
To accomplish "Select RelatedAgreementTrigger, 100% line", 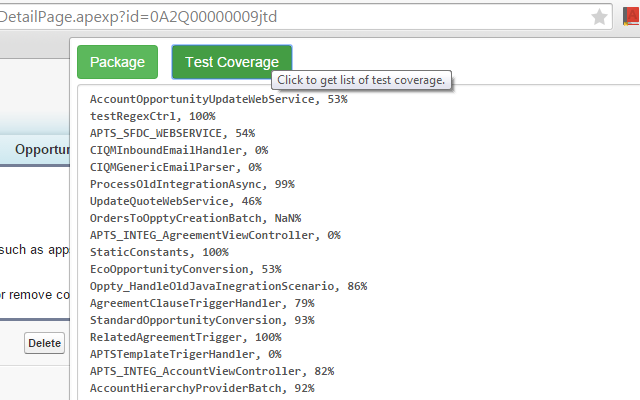I will click(186, 337).
